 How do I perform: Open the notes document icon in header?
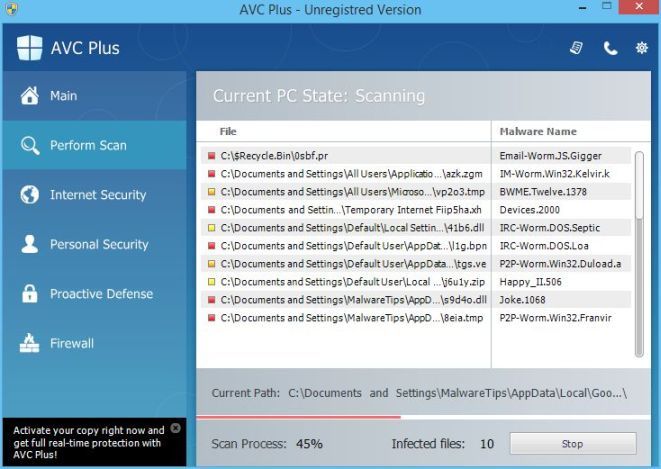pos(577,48)
